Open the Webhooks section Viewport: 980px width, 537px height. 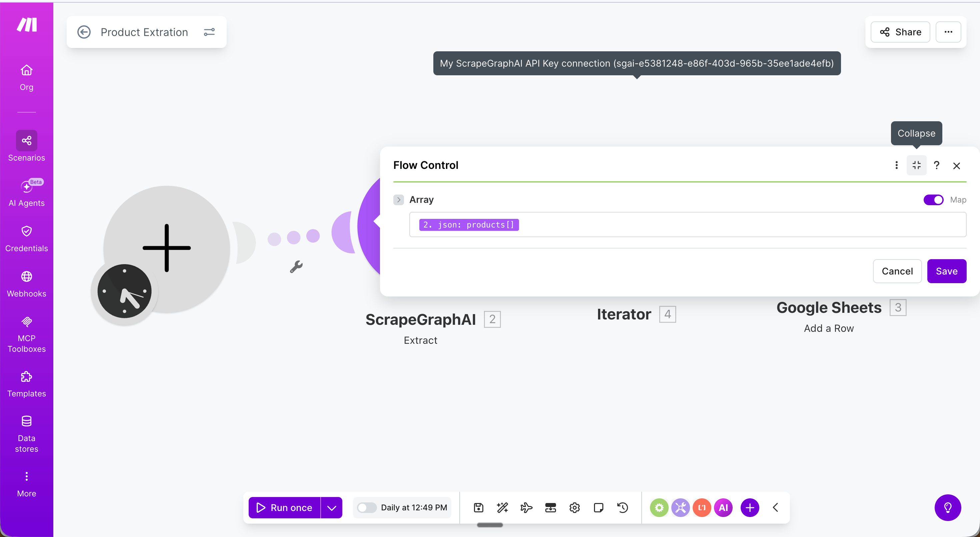[27, 284]
